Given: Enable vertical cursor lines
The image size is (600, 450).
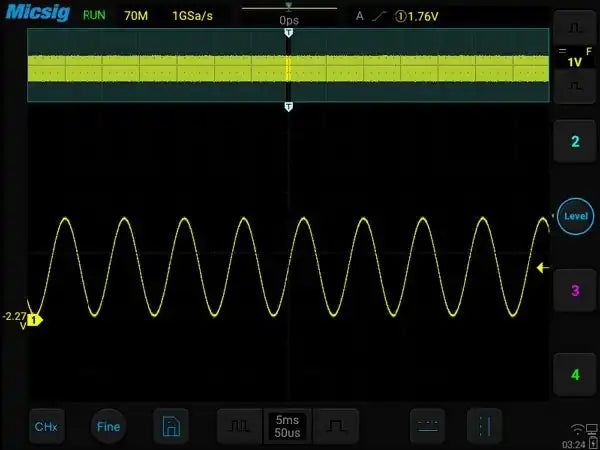Looking at the screenshot, I should coord(485,427).
